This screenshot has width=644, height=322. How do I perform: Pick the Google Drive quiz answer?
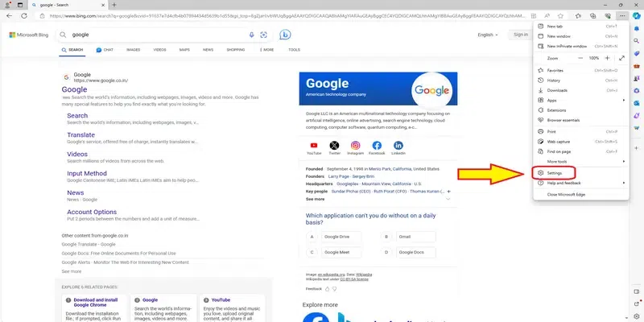[x=341, y=237]
